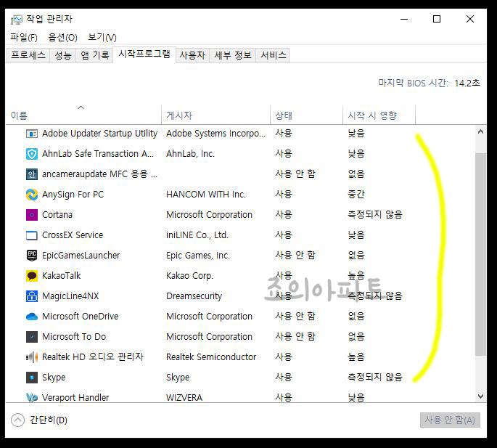497x448 pixels.
Task: Select the Adobe Updater Startup Utility row name
Action: pos(99,134)
